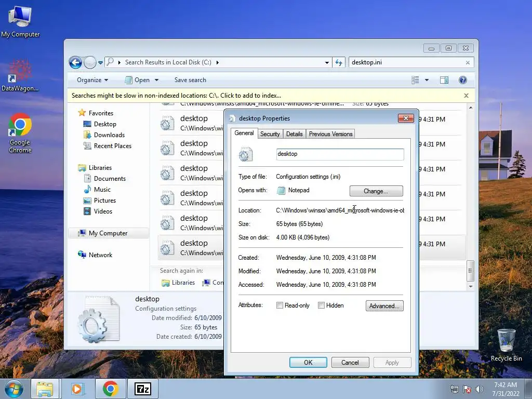
Task: Open Google Chrome desktop shortcut
Action: pyautogui.click(x=20, y=133)
